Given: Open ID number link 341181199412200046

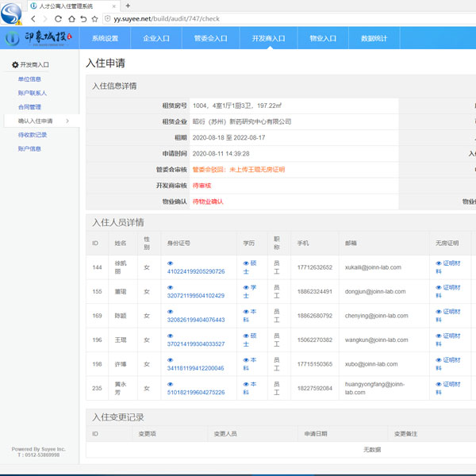Looking at the screenshot, I should [x=195, y=368].
